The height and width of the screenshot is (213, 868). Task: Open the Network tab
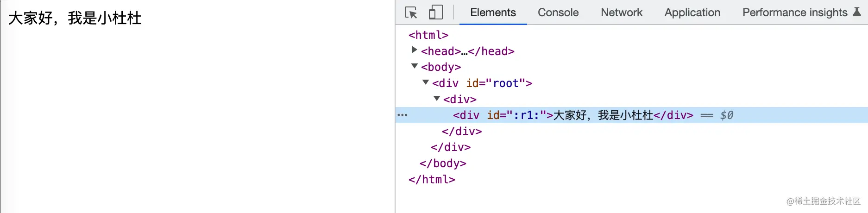(622, 13)
